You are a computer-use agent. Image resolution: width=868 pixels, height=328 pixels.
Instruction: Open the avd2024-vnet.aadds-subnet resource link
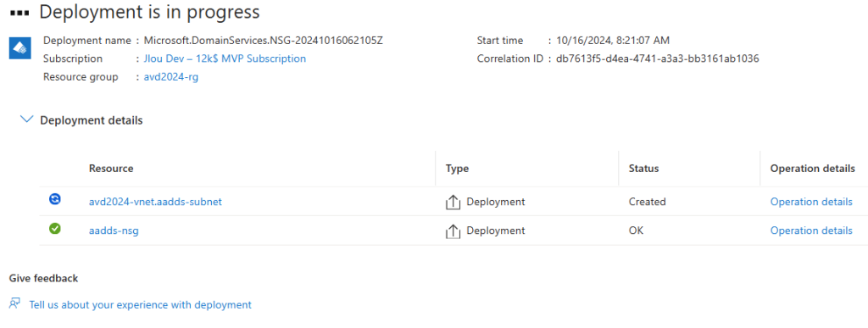tap(156, 202)
